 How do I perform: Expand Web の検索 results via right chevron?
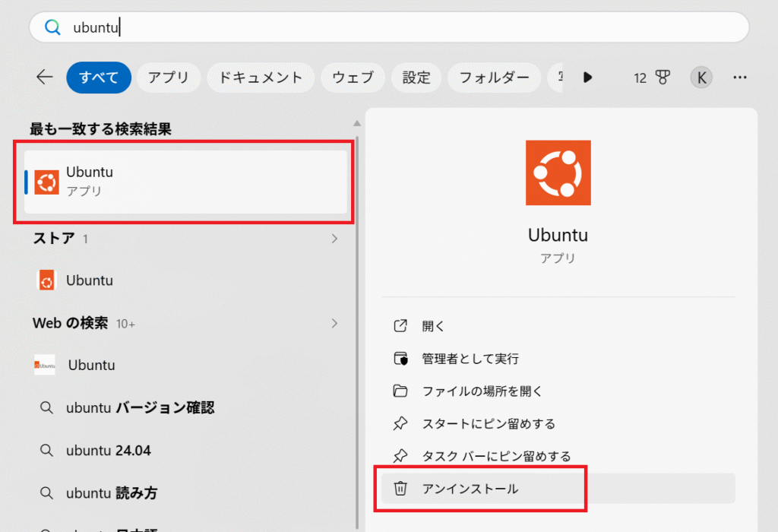click(x=334, y=323)
